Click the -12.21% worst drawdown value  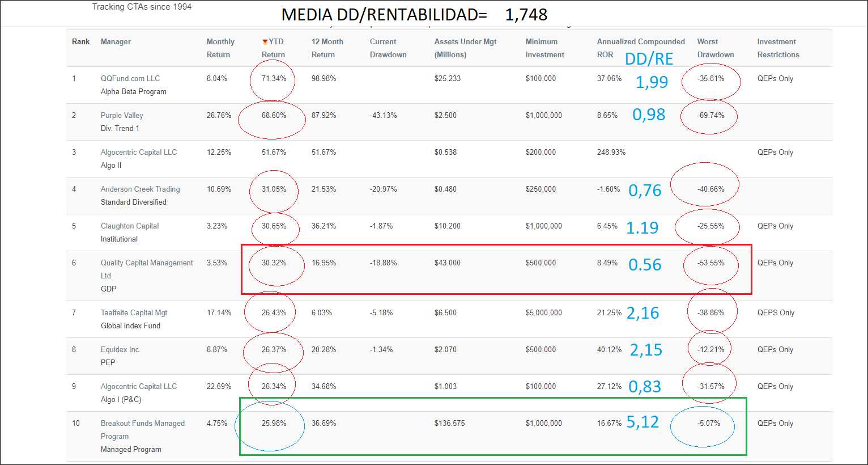pos(710,350)
